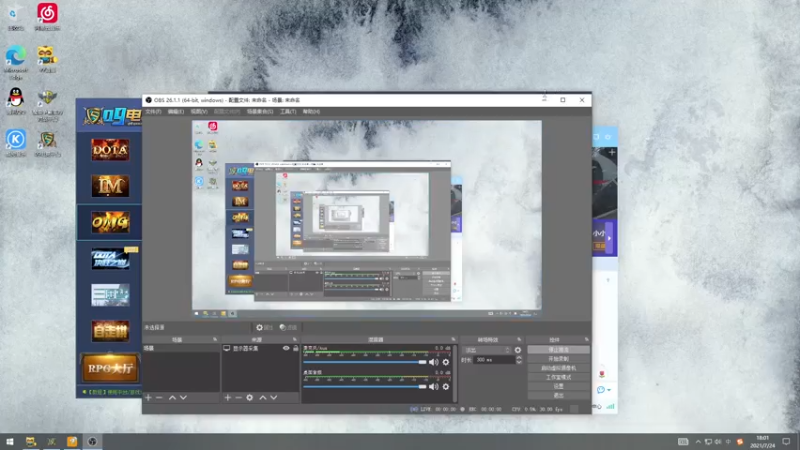Image resolution: width=800 pixels, height=450 pixels.
Task: Open Scene Collection menu in OBS
Action: tap(260, 112)
